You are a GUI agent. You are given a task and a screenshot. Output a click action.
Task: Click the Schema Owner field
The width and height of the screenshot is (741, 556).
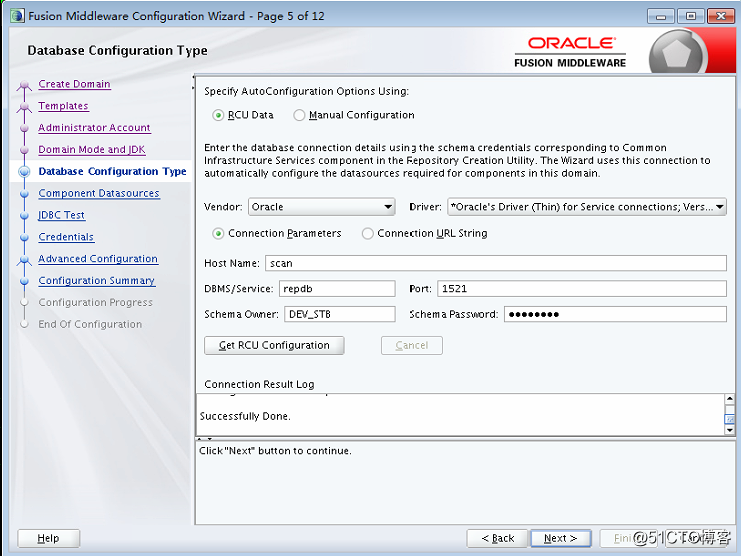click(339, 314)
